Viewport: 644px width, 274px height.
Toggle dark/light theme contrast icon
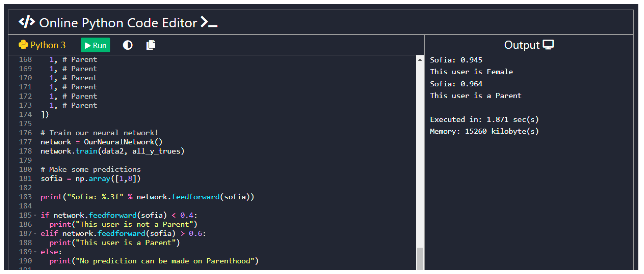coord(128,45)
